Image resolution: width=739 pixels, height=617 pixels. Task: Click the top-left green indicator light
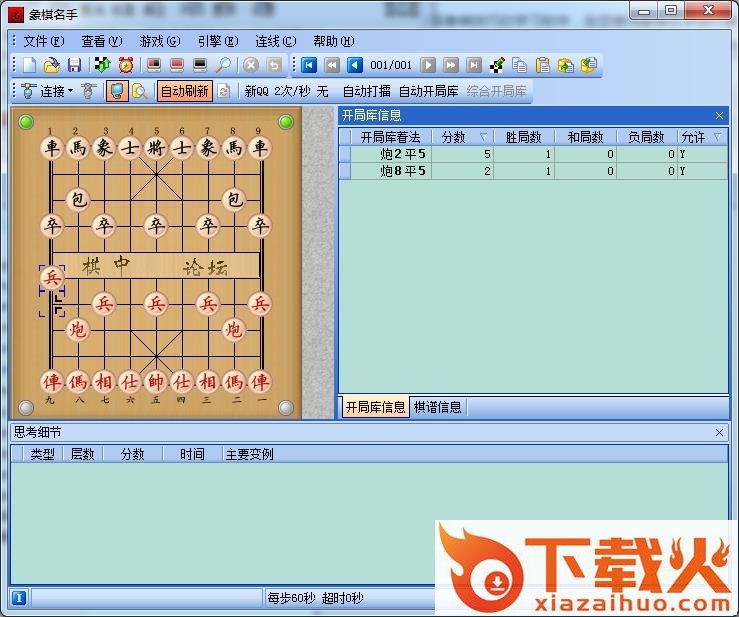[x=26, y=122]
